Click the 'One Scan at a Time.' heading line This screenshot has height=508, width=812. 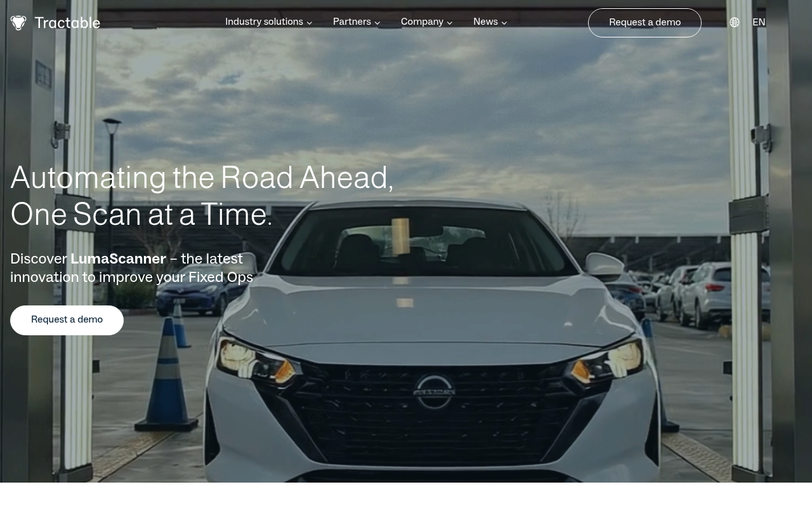pyautogui.click(x=141, y=215)
